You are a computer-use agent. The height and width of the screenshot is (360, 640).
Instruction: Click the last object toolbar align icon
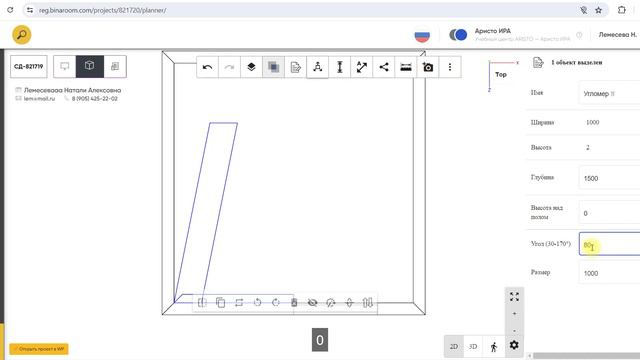point(367,302)
